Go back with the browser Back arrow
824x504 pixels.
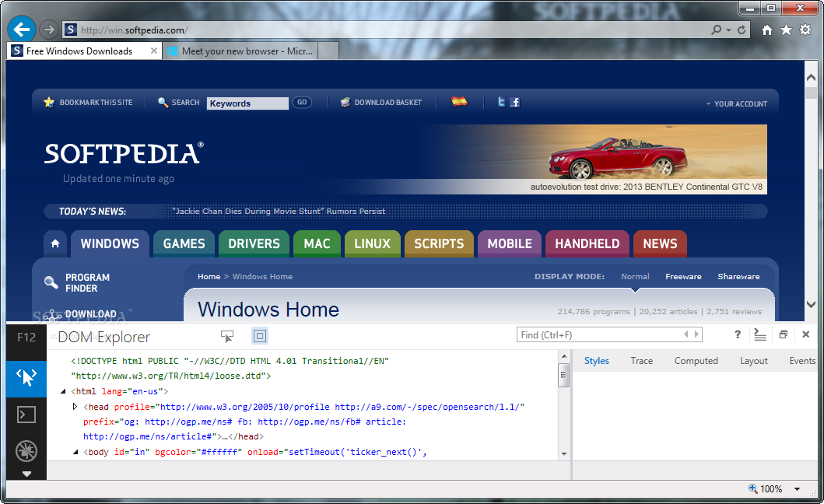coord(22,30)
